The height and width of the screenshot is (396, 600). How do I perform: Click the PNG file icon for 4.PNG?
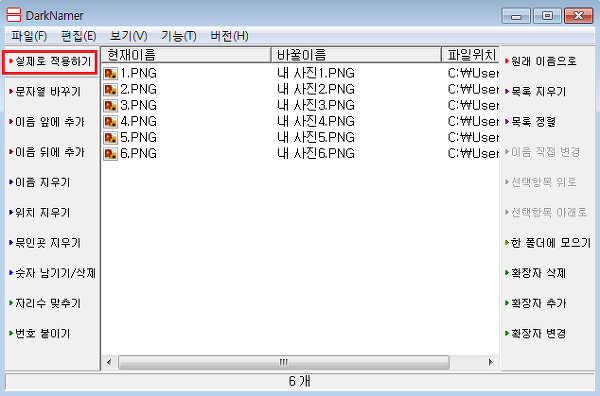tap(111, 121)
